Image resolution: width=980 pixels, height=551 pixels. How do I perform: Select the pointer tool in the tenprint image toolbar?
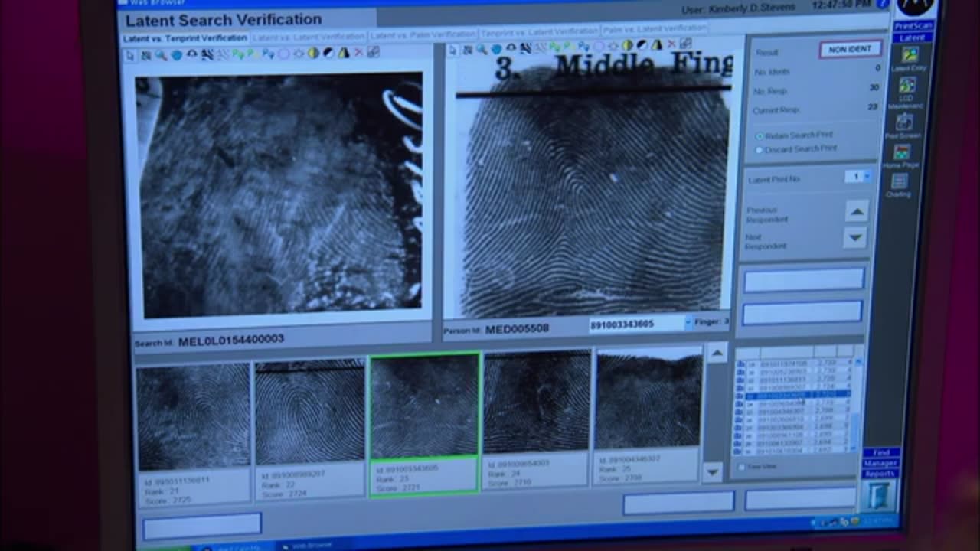[452, 50]
